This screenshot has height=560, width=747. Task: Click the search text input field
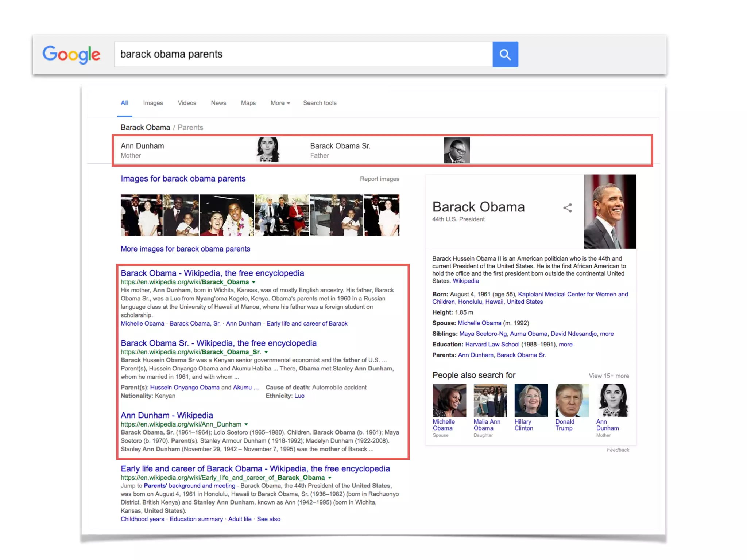(303, 54)
